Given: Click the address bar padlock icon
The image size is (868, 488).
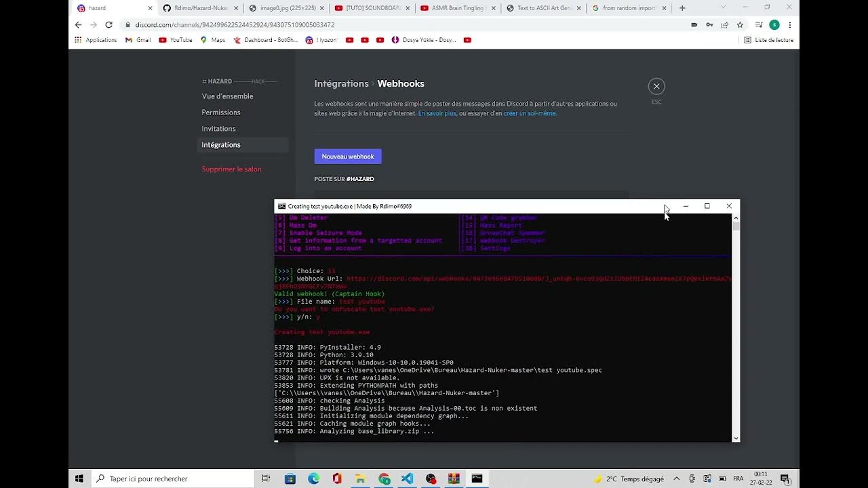Looking at the screenshot, I should tap(127, 24).
